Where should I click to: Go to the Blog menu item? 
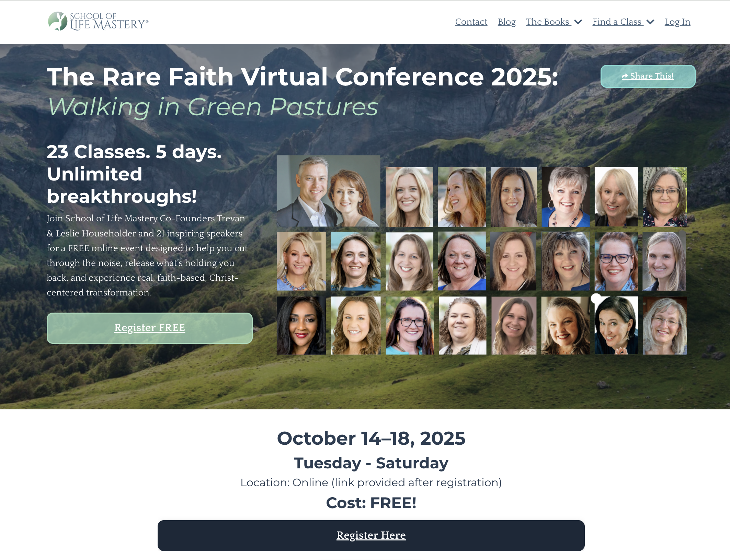506,22
